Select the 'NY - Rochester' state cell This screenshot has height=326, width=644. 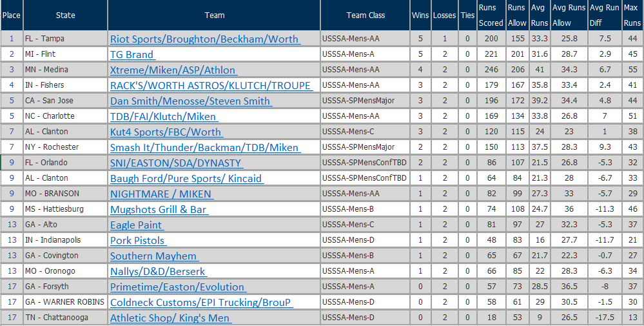(65, 147)
